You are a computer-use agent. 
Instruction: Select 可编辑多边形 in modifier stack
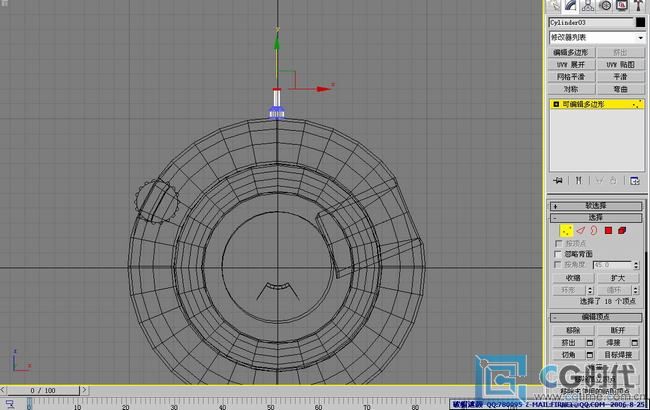597,104
